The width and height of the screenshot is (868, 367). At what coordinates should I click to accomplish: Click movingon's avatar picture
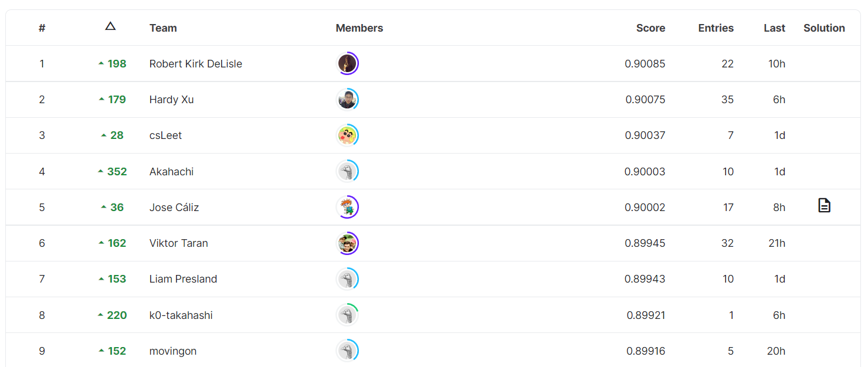[347, 351]
